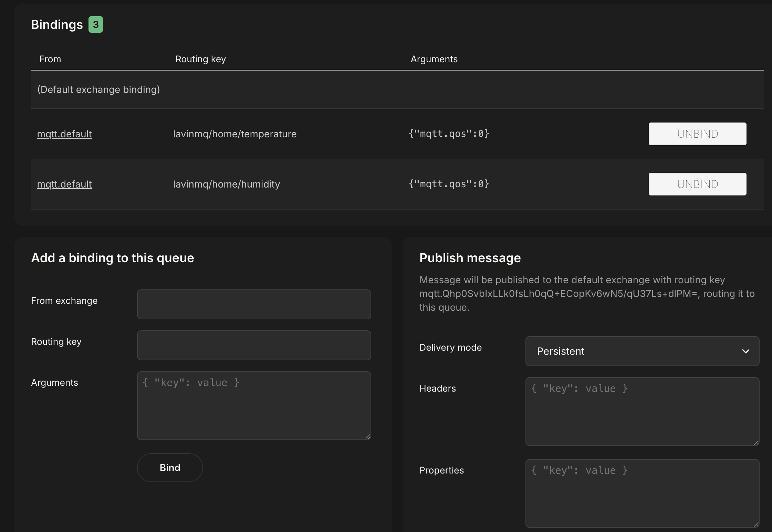
Task: Grab the binding Arguments textarea resize handle
Action: tap(367, 436)
